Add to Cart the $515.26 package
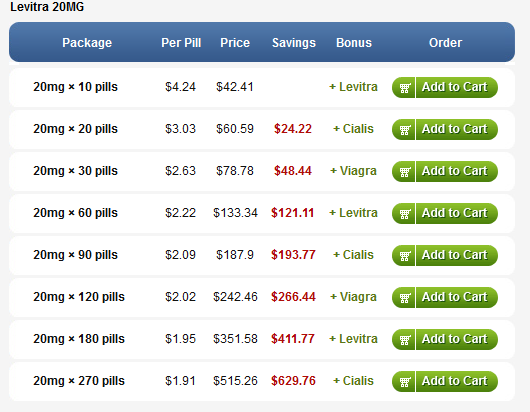The image size is (530, 412). tap(444, 382)
